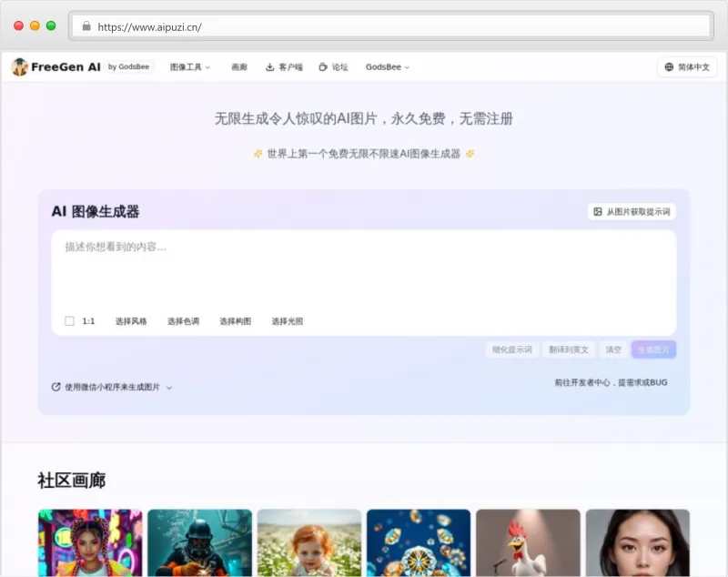
Task: Expand 使用微信小程序来生成图片 chevron
Action: (169, 388)
